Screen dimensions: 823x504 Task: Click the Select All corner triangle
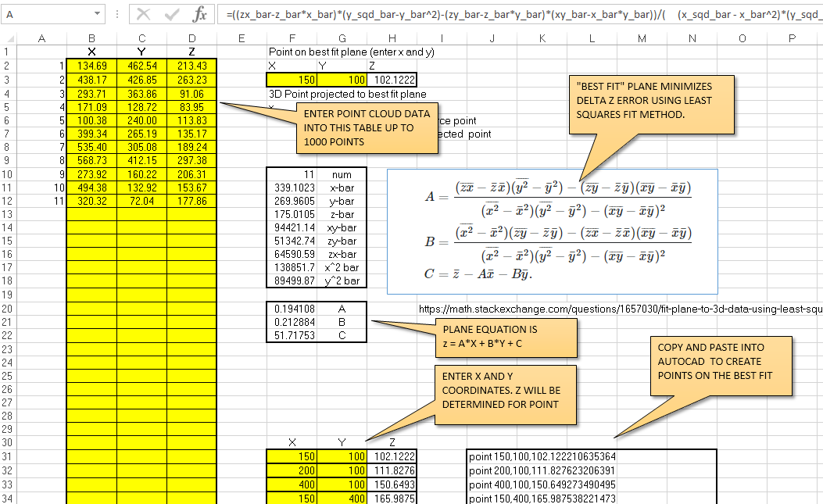pyautogui.click(x=9, y=38)
